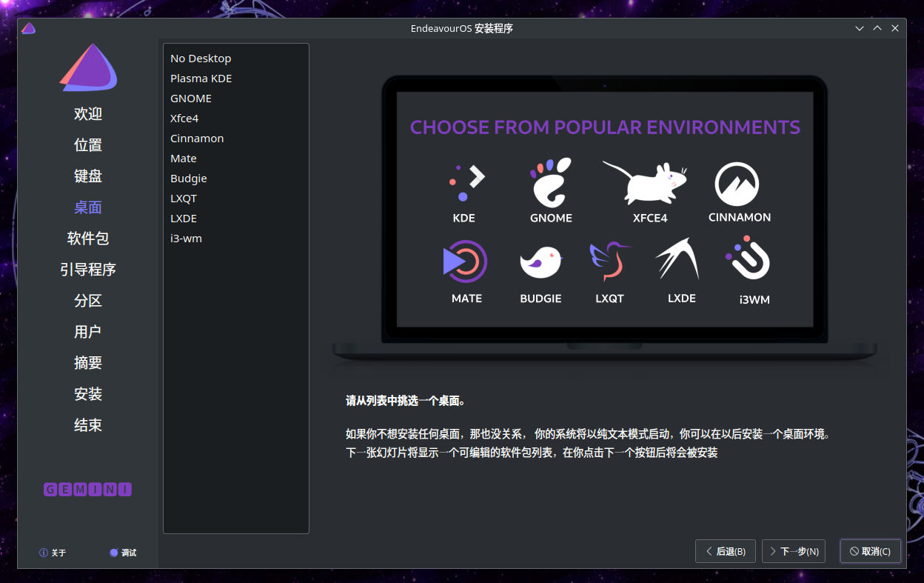Continue with the 下一步(N) button

point(794,551)
